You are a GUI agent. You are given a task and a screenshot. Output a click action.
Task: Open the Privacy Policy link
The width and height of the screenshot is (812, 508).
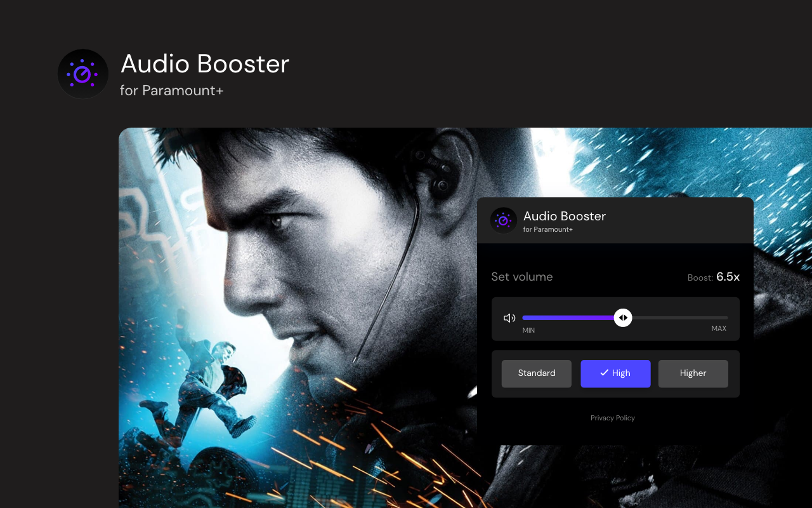613,418
